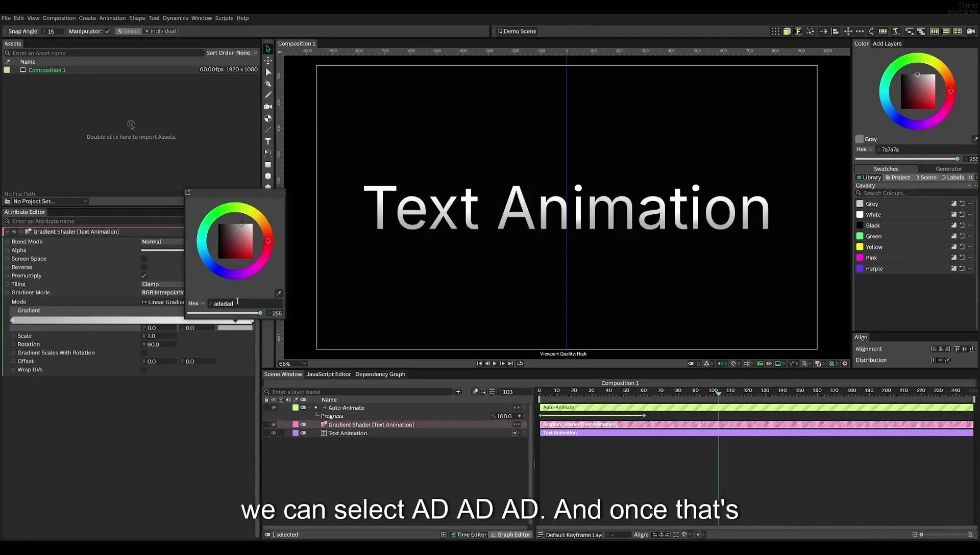Image resolution: width=980 pixels, height=555 pixels.
Task: Play the composition
Action: click(x=495, y=364)
